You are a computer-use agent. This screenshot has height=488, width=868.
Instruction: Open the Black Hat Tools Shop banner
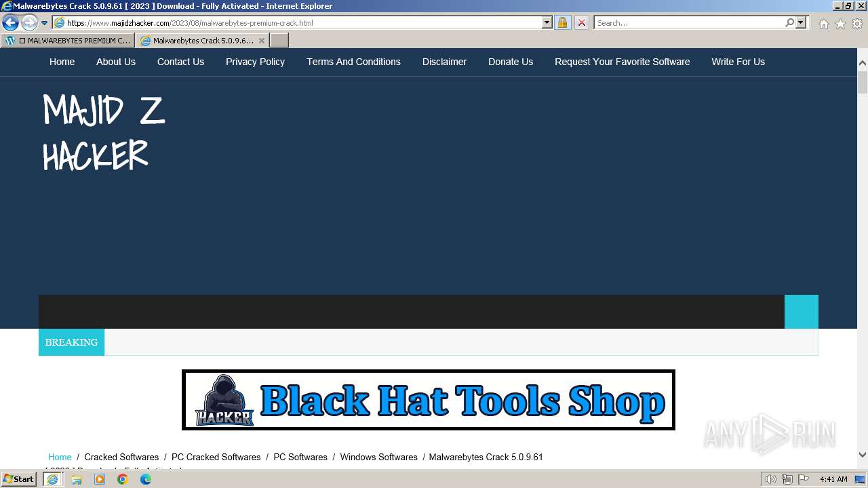coord(429,400)
